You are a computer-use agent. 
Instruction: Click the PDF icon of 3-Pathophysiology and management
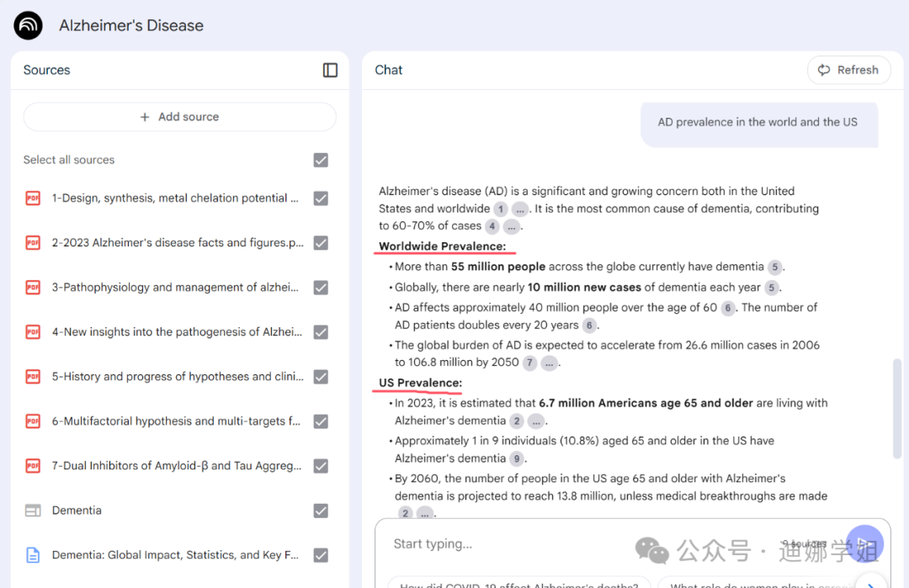pos(33,288)
